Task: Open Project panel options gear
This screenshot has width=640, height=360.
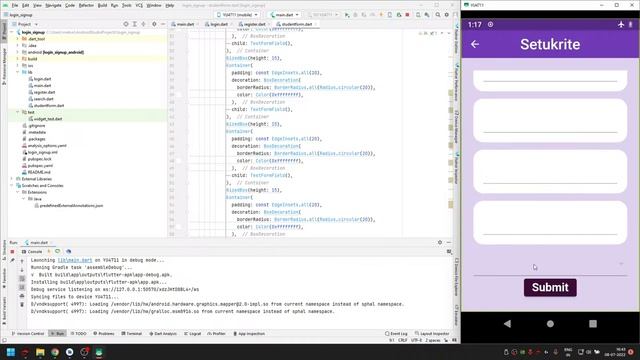Action: [x=154, y=24]
